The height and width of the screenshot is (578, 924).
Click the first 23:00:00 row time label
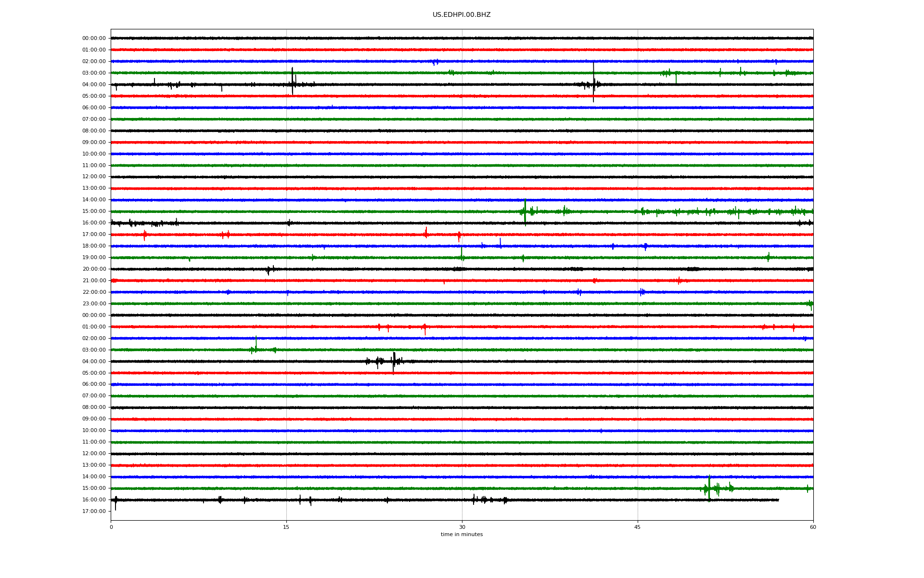(x=94, y=303)
